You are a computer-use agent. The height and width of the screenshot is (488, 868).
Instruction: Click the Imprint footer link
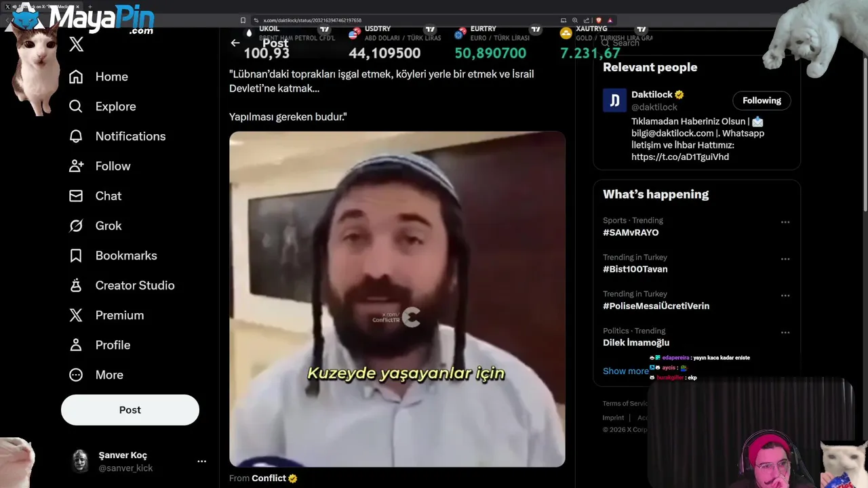point(613,418)
